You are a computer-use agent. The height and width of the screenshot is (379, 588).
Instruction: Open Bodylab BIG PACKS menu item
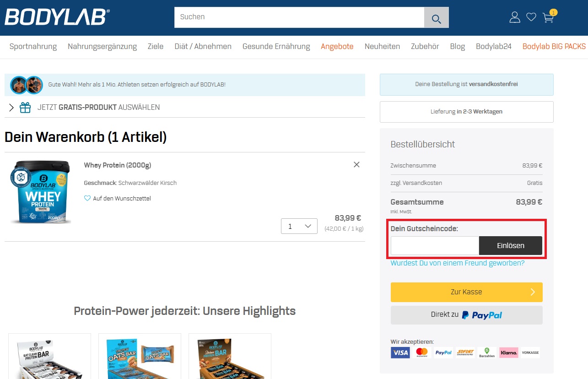(554, 46)
